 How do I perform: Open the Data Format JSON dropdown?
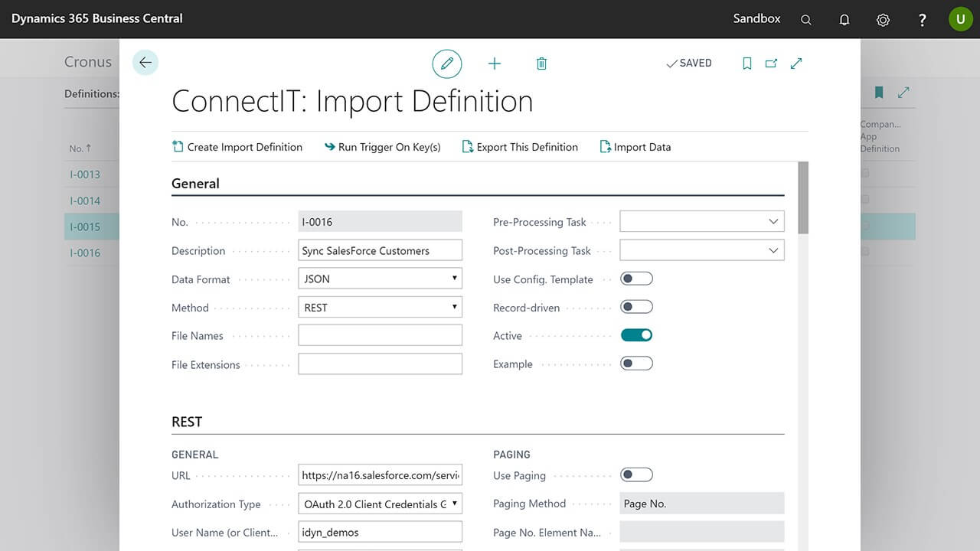coord(380,279)
